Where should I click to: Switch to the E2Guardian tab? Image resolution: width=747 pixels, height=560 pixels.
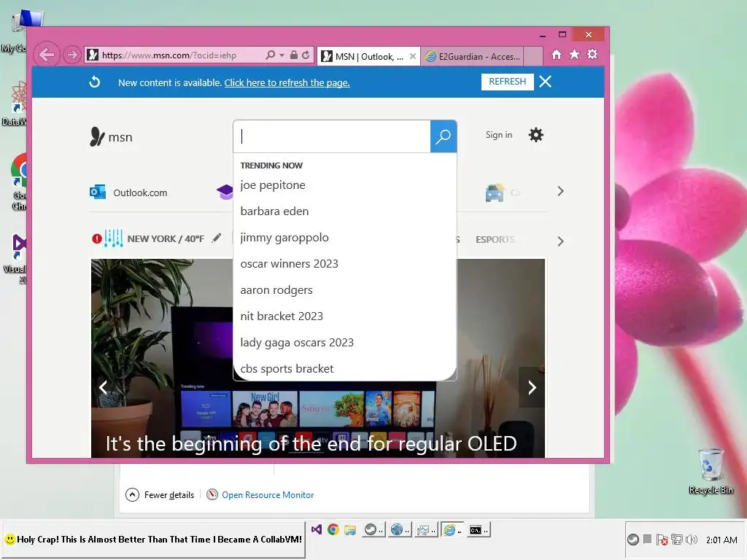coord(472,57)
